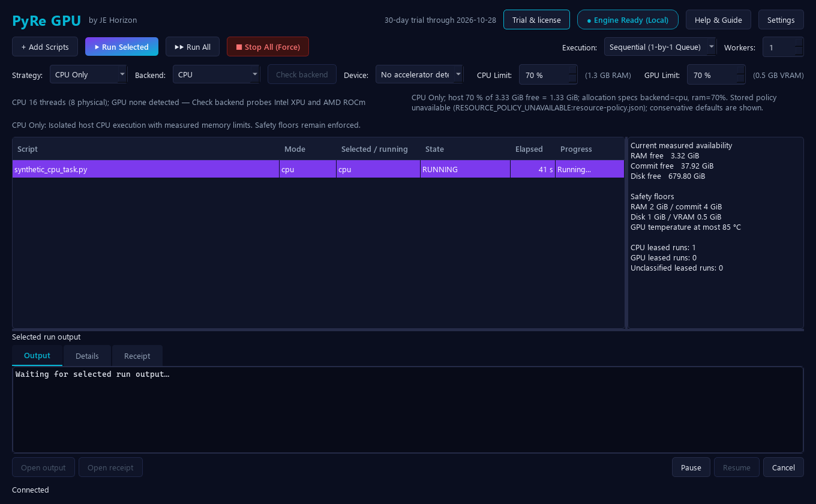Click the Elapsed column header
The width and height of the screenshot is (816, 504).
(533, 149)
